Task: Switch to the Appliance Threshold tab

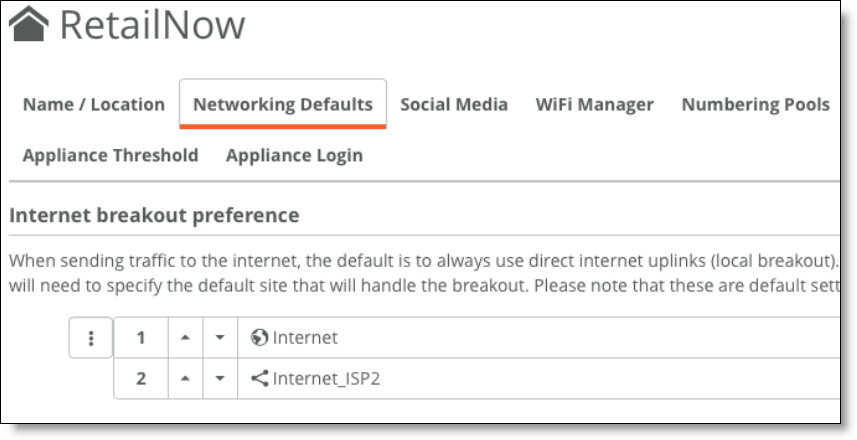Action: pos(110,155)
